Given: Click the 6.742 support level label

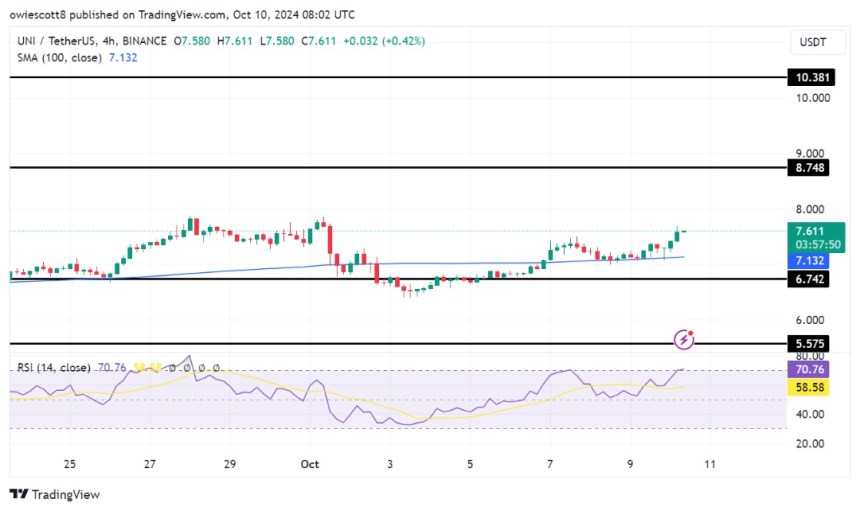Looking at the screenshot, I should click(x=809, y=279).
